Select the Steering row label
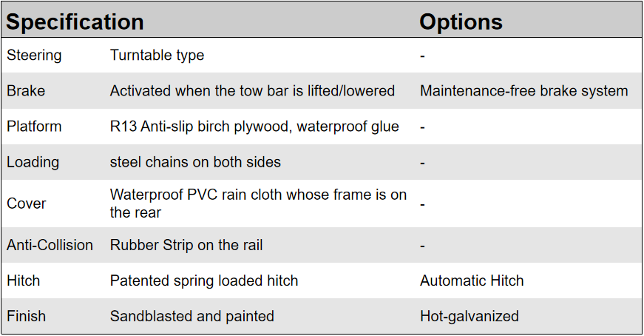644x336 pixels. [x=34, y=56]
